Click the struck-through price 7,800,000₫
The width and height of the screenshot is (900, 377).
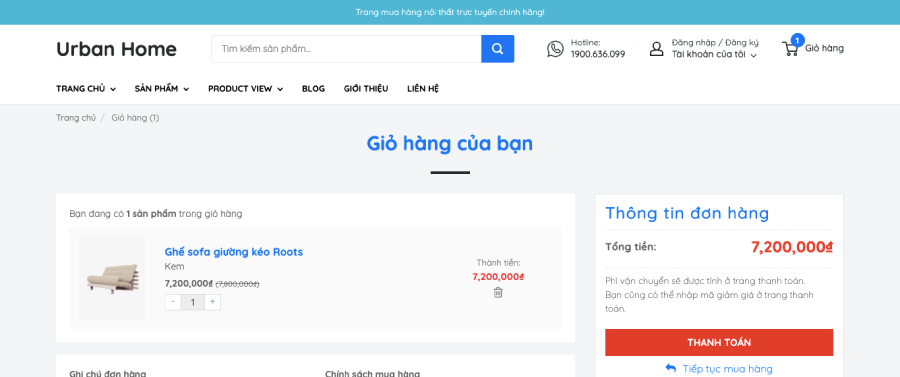tap(238, 284)
